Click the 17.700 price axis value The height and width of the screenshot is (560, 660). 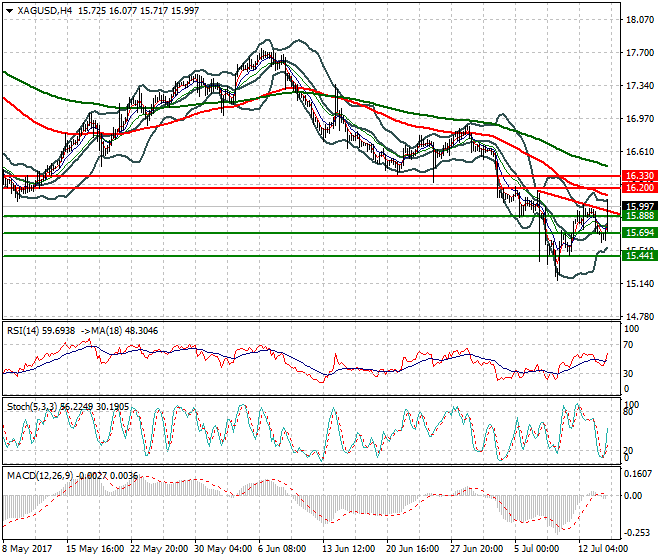pos(640,53)
